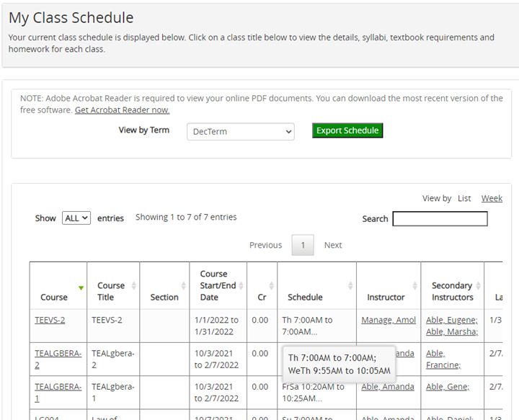519x420 pixels.
Task: Expand the Show entries ALL dropdown
Action: [76, 218]
